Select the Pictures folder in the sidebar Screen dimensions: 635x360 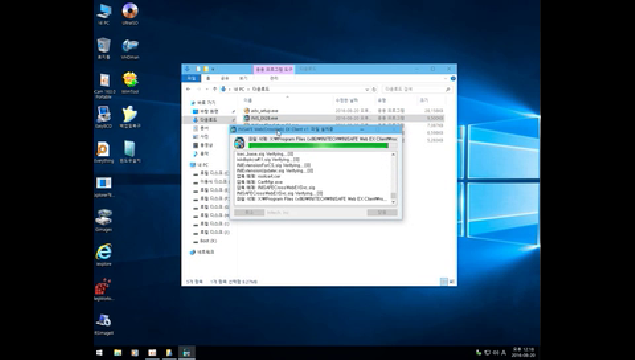201,137
